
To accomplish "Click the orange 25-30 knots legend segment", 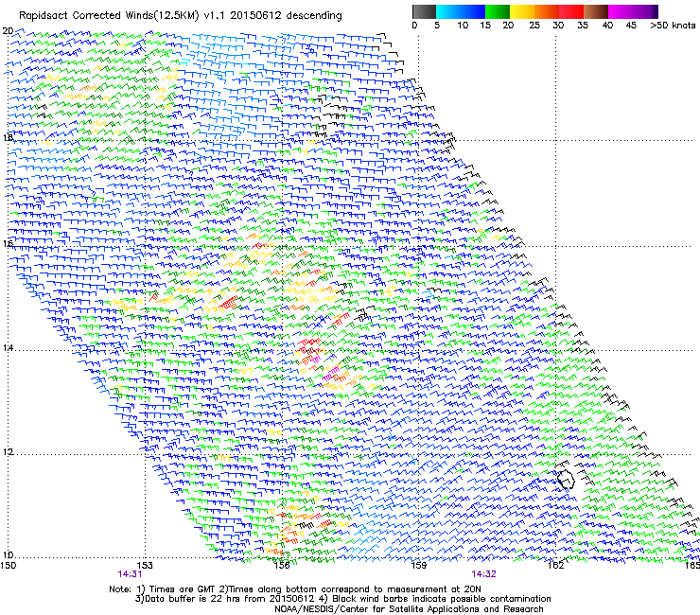I will 547,11.
